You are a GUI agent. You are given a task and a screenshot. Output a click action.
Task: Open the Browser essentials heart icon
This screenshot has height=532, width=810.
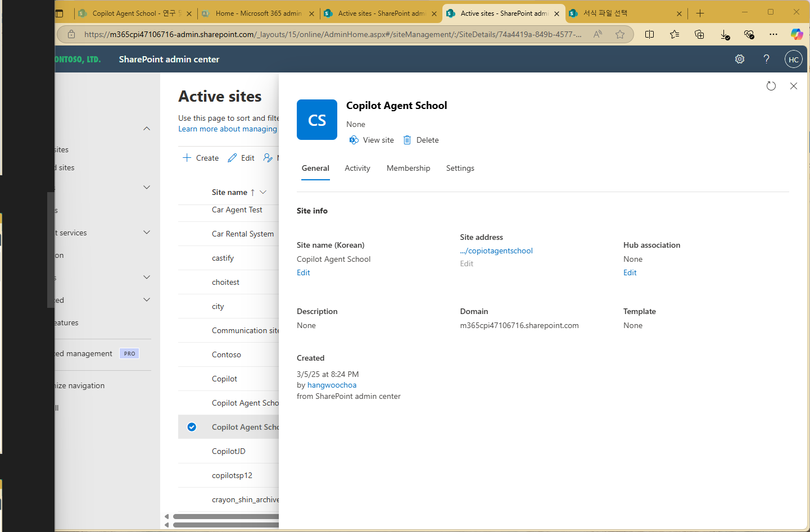749,34
